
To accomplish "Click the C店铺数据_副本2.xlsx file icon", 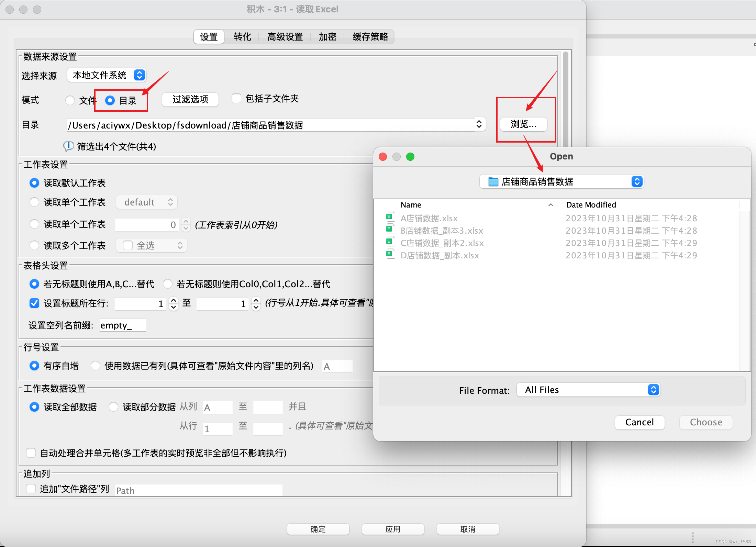I will pyautogui.click(x=390, y=242).
